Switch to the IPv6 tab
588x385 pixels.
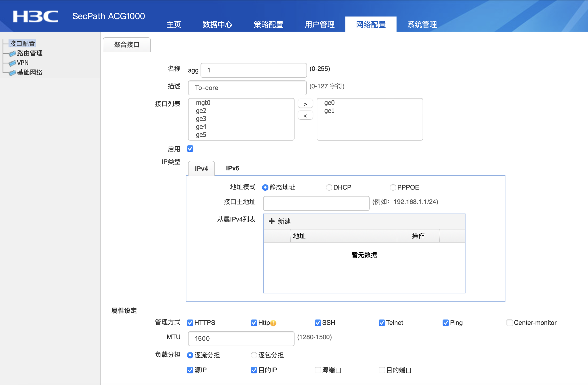(x=232, y=168)
